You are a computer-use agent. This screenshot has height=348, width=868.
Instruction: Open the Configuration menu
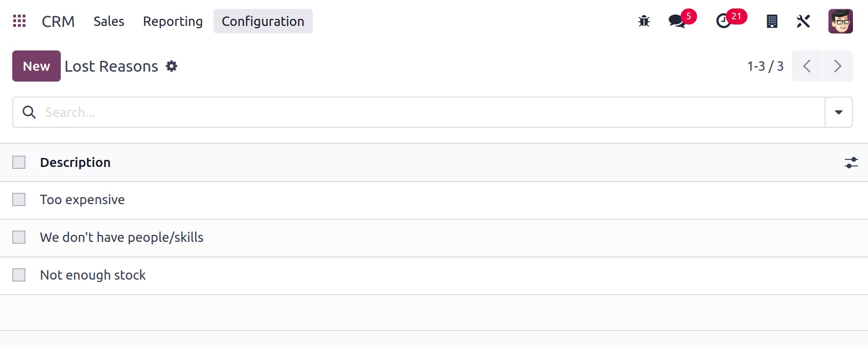[x=263, y=21]
